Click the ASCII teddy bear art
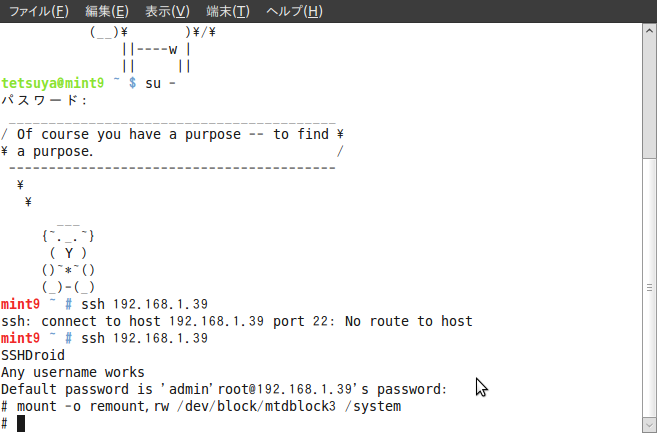 click(68, 257)
